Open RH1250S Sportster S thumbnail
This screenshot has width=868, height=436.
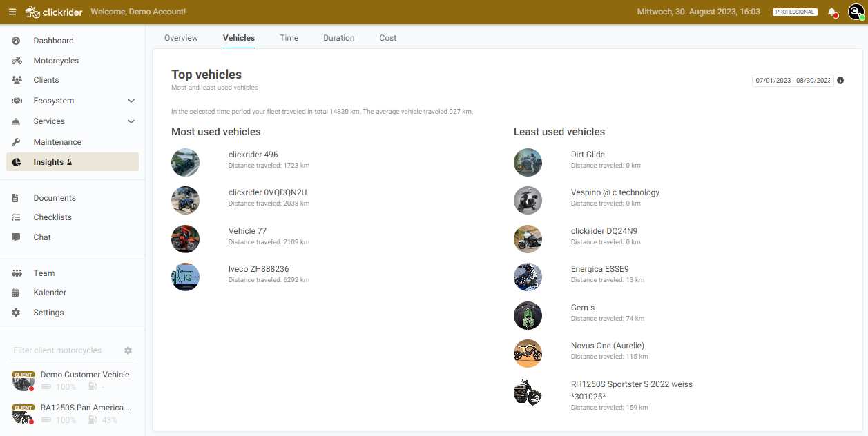tap(528, 392)
